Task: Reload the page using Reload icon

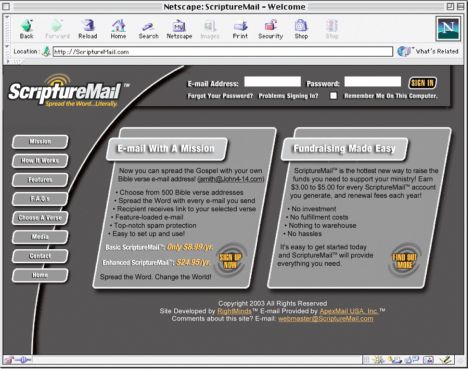Action: [x=88, y=29]
